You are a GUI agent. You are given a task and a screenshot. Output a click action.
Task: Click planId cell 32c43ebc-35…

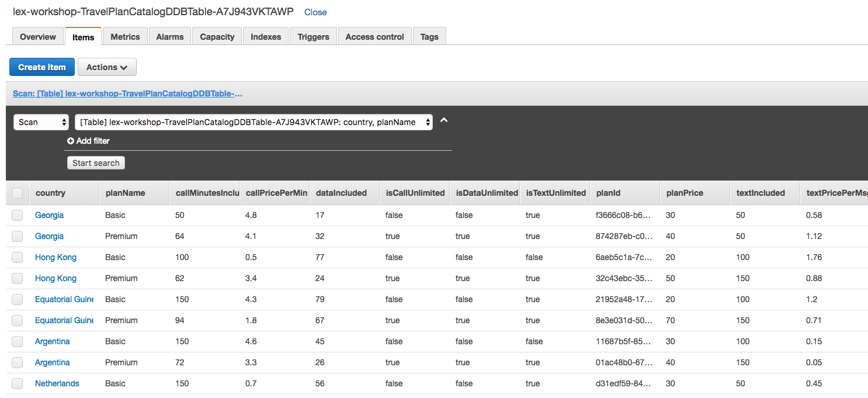tap(624, 278)
